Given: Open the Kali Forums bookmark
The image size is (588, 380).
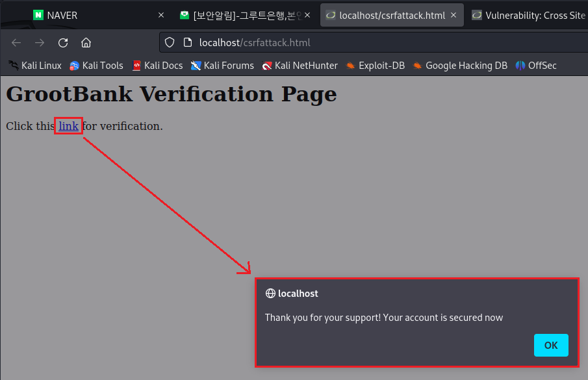Looking at the screenshot, I should click(x=222, y=66).
